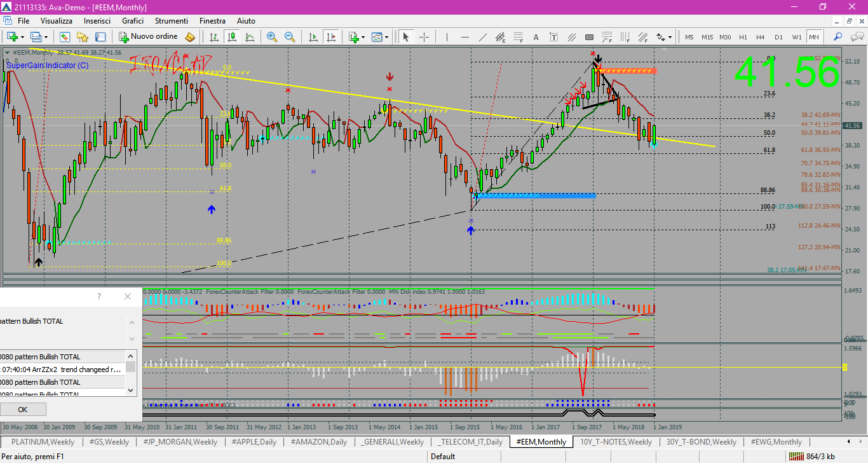This screenshot has height=463, width=868.
Task: Expand the New Chart dropdown arrow
Action: point(22,37)
